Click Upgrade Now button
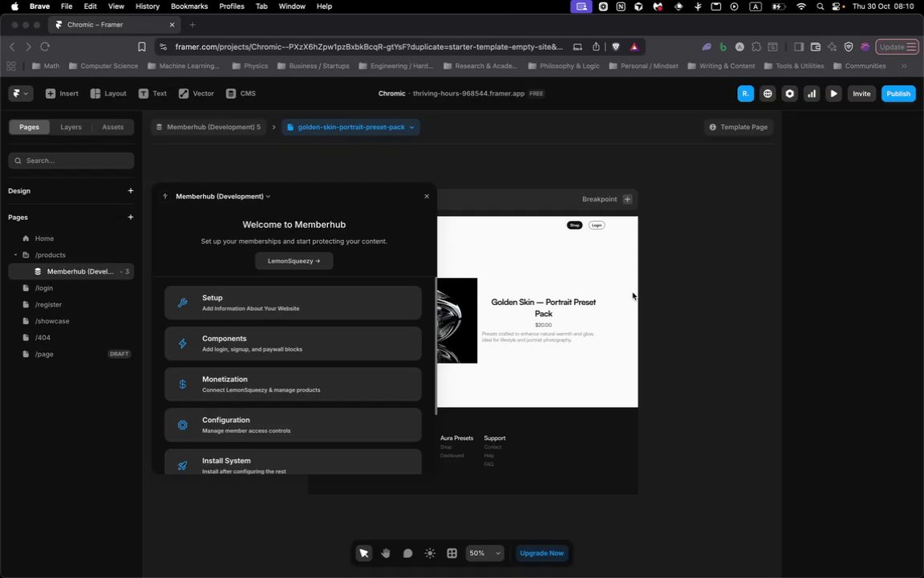 541,553
